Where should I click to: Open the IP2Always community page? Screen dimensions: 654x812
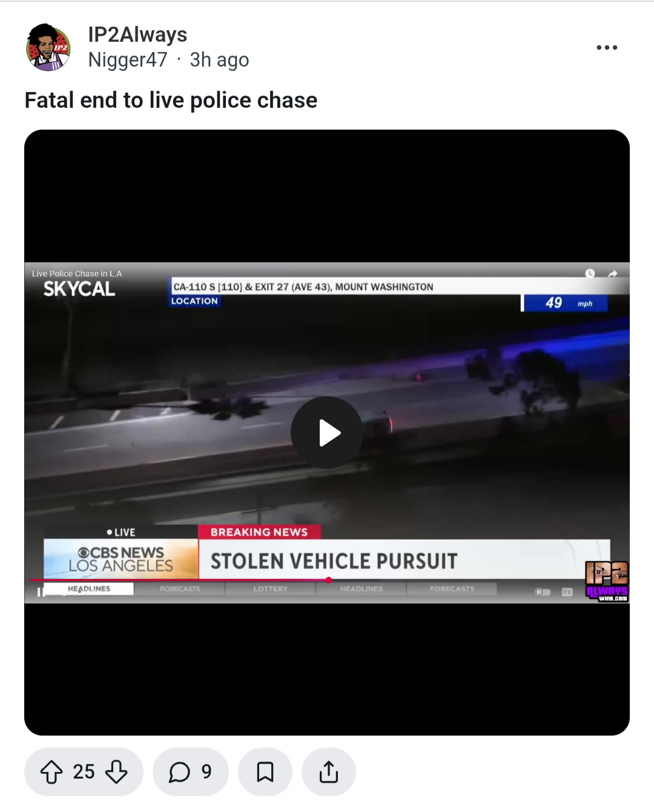coord(137,35)
